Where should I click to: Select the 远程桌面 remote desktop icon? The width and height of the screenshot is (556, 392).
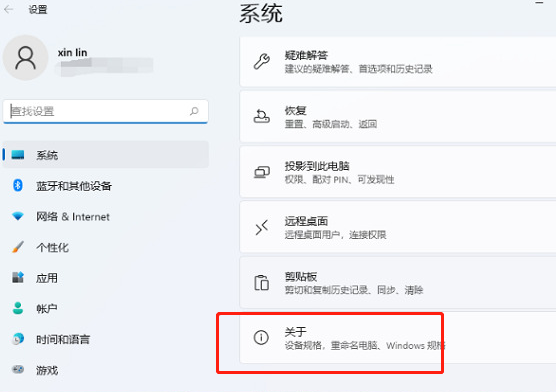[x=262, y=227]
